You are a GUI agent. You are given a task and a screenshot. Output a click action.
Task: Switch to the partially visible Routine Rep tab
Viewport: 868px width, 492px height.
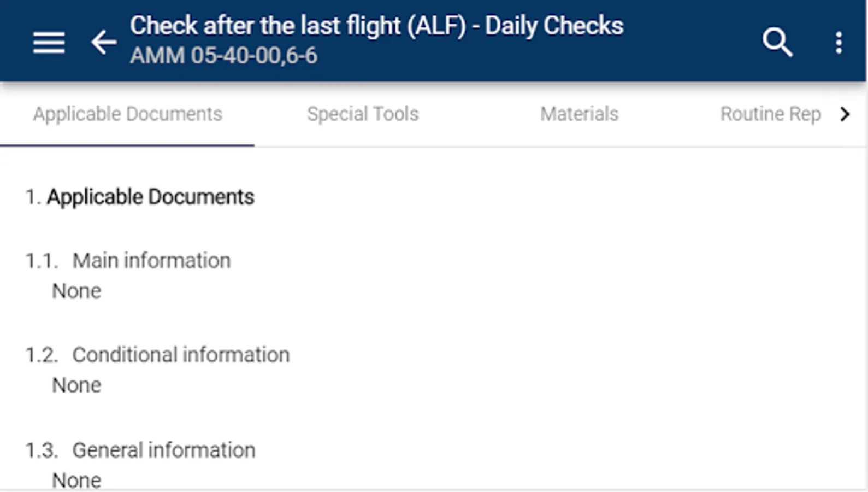[x=770, y=114]
